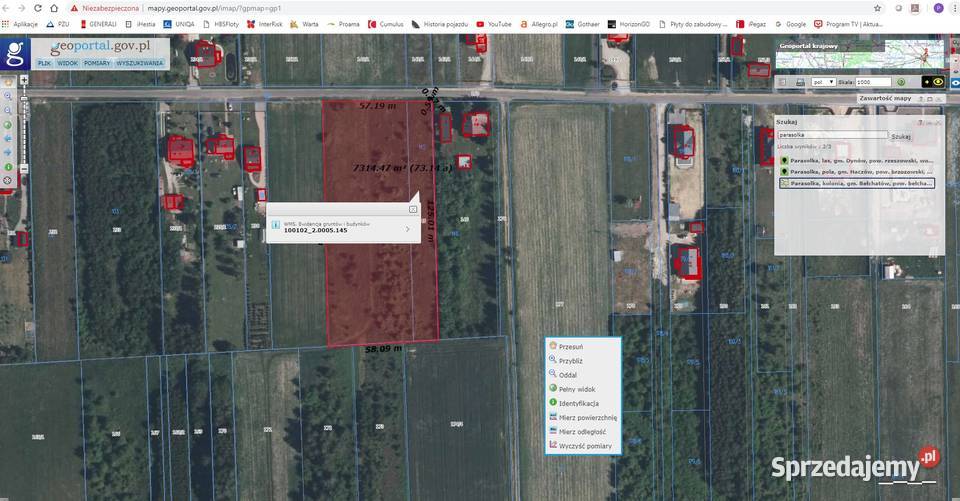This screenshot has height=501, width=960.
Task: Select the pan (hand) tool in left toolbar
Action: pyautogui.click(x=8, y=82)
